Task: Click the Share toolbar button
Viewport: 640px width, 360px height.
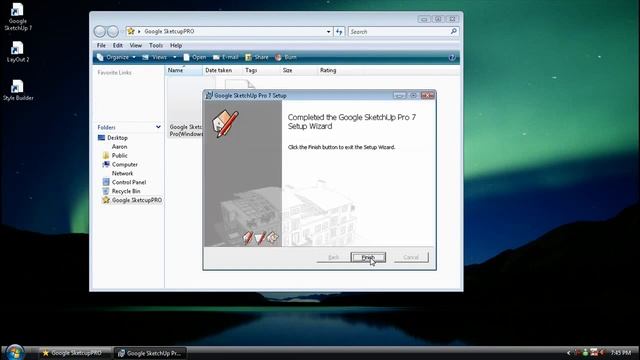Action: pos(257,57)
